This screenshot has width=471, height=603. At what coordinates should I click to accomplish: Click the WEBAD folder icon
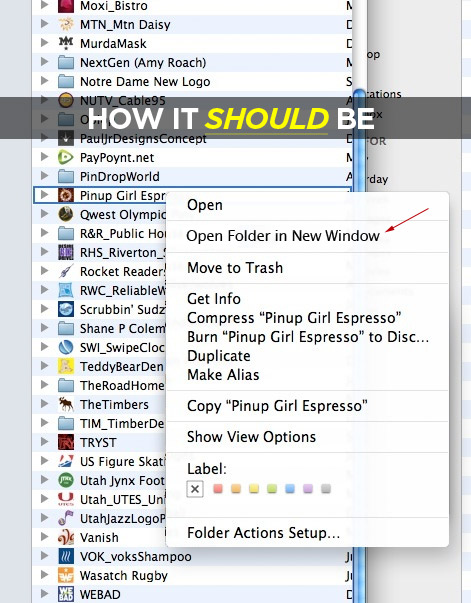(66, 594)
